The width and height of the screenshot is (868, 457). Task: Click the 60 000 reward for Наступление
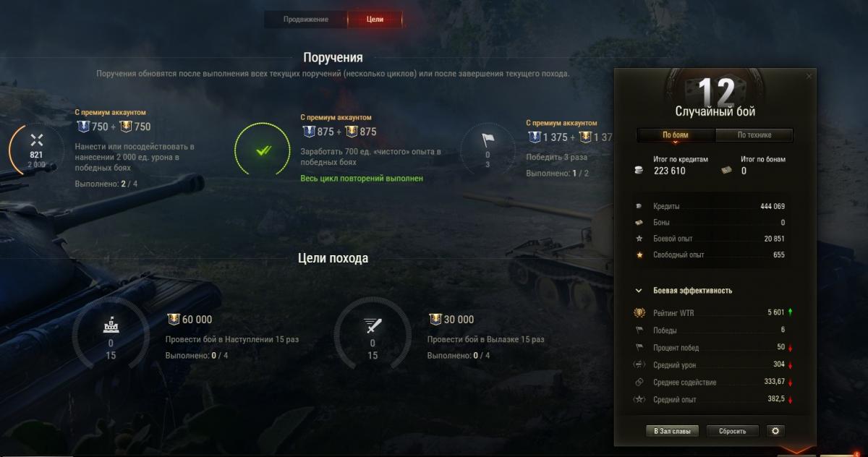click(190, 320)
